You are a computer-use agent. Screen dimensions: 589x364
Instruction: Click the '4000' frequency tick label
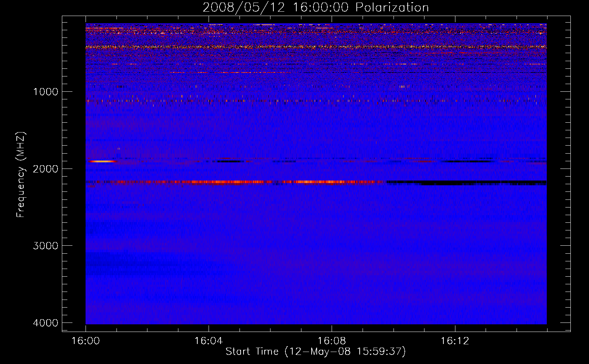pos(46,323)
